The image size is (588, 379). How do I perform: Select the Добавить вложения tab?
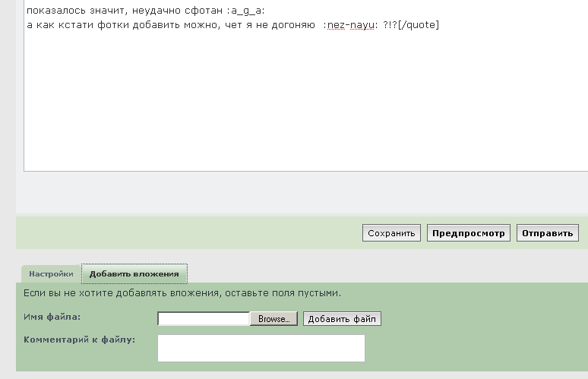(134, 274)
